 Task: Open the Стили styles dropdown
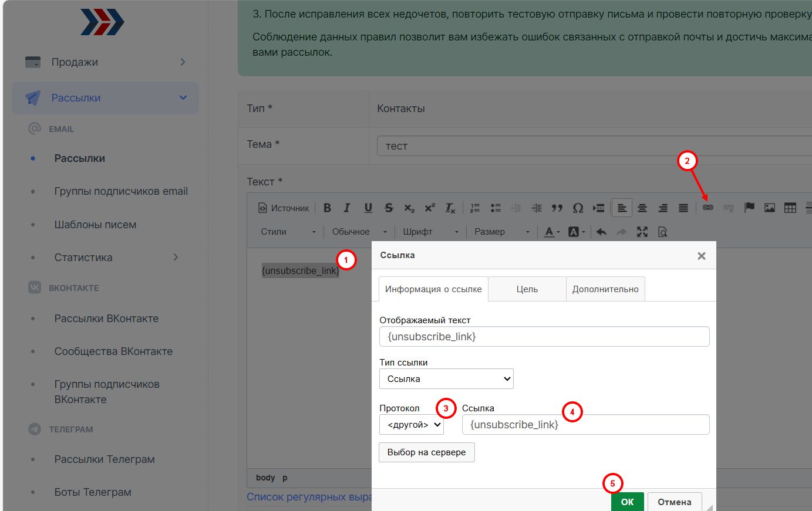(288, 232)
